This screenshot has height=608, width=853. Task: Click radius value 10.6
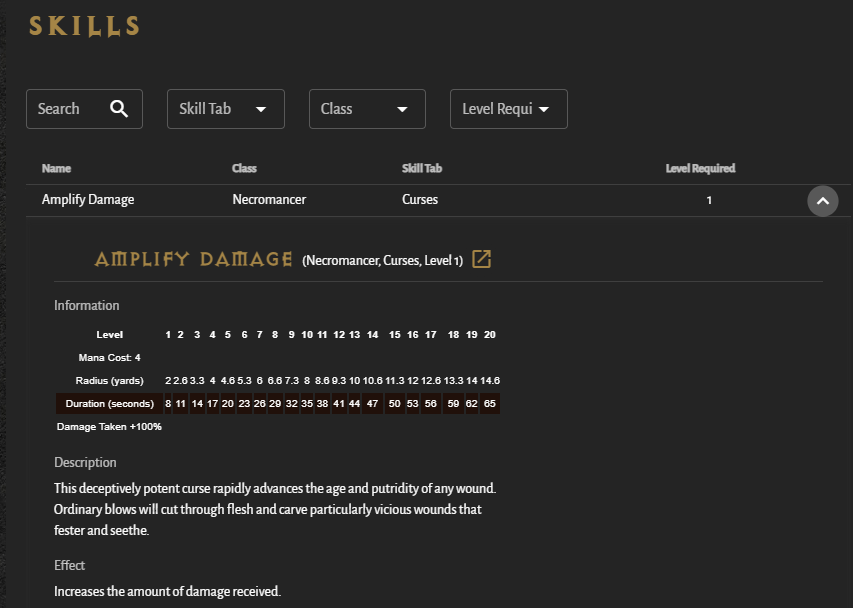[x=373, y=381]
